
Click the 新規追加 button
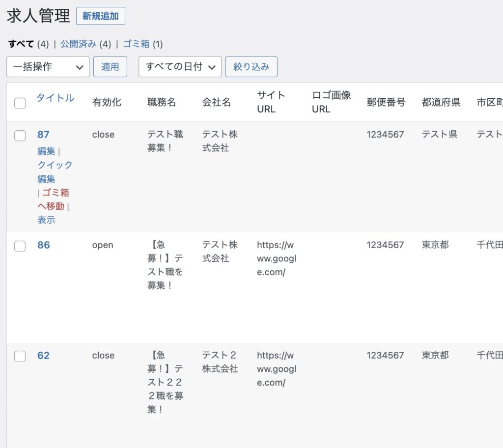pos(100,16)
